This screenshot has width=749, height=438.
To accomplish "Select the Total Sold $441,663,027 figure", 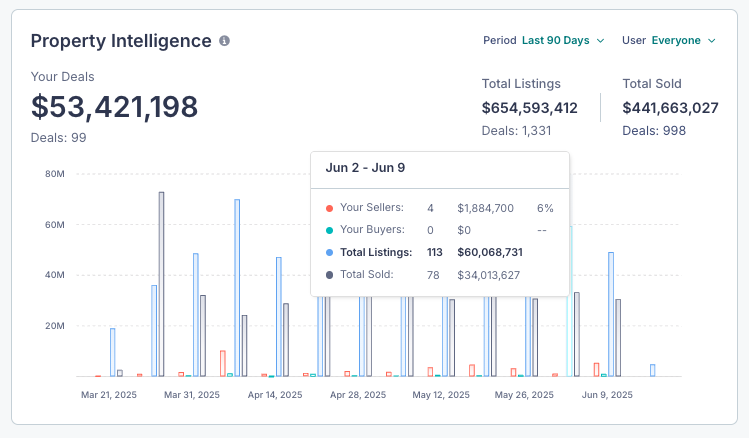I will [670, 108].
